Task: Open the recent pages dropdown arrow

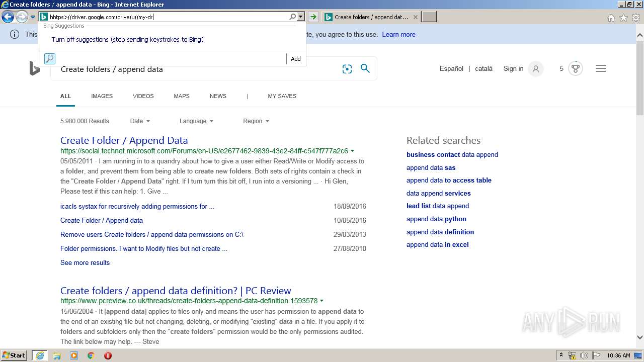Action: [33, 17]
